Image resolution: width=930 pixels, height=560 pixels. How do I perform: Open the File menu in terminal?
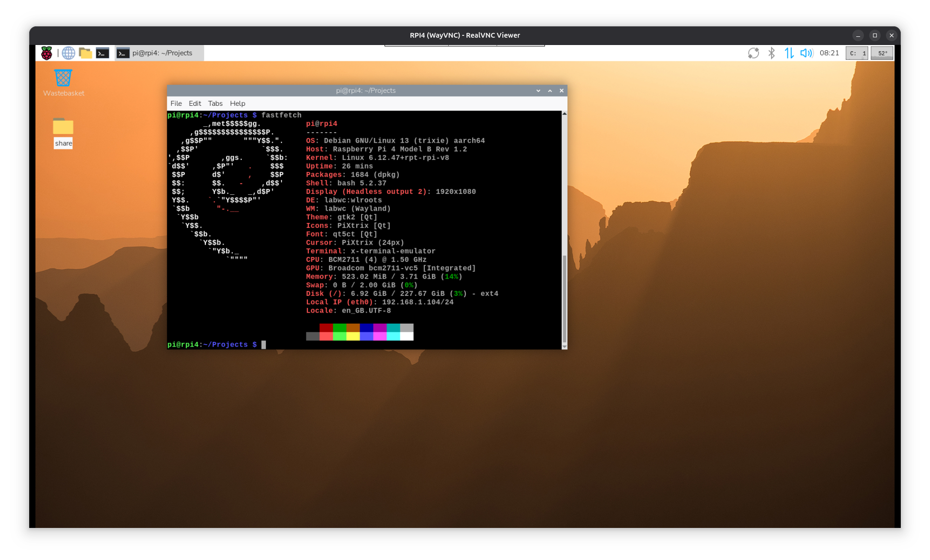(x=176, y=103)
